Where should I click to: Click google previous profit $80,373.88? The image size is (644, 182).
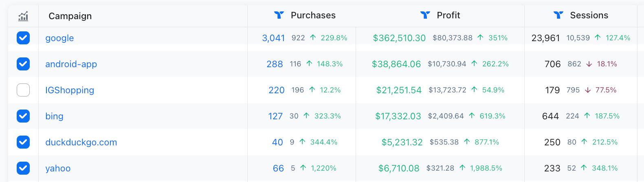click(453, 38)
